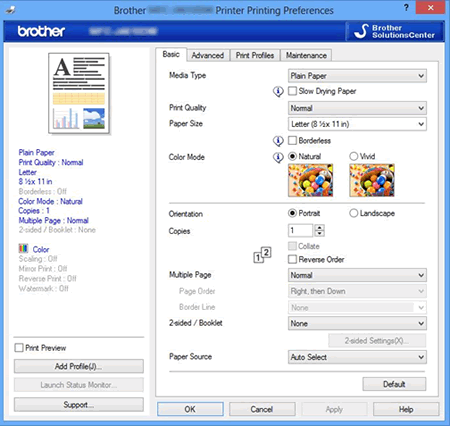This screenshot has width=450, height=426.
Task: Click the printer icon in the title bar
Action: pyautogui.click(x=11, y=10)
